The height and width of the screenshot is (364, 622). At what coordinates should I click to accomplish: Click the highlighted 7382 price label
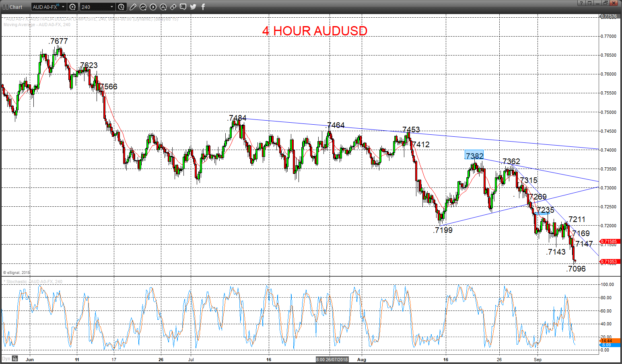click(474, 156)
